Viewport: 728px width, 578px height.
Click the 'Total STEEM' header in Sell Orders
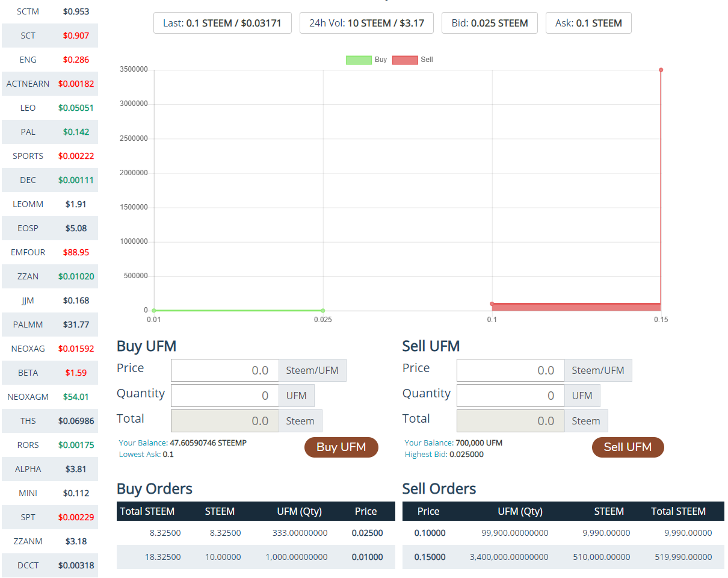(x=678, y=511)
